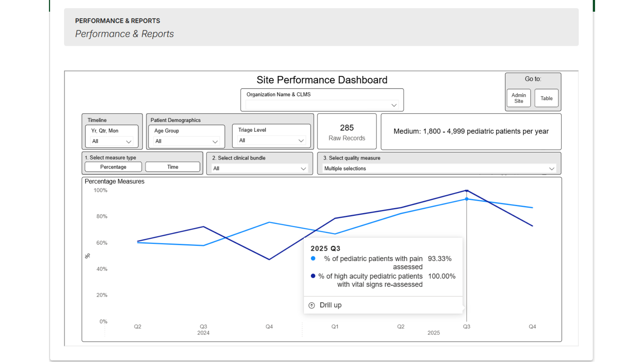Select Percentage measure type
The height and width of the screenshot is (362, 644).
click(113, 167)
